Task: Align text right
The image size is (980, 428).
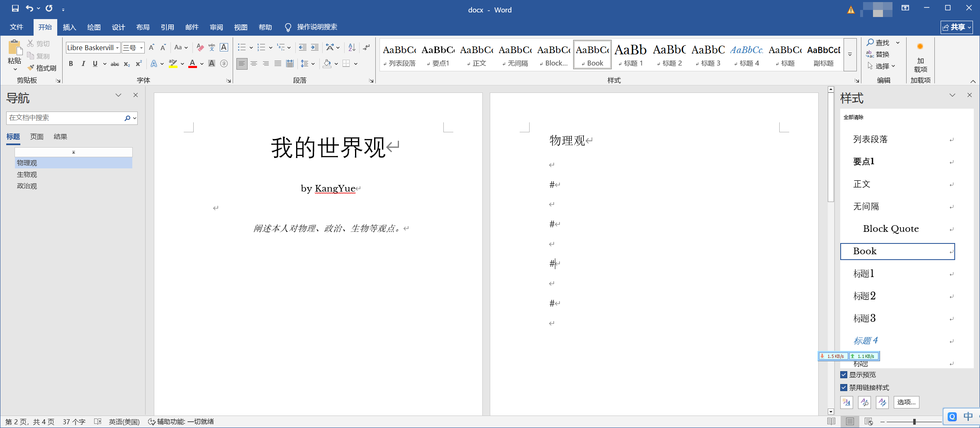Action: (x=266, y=64)
